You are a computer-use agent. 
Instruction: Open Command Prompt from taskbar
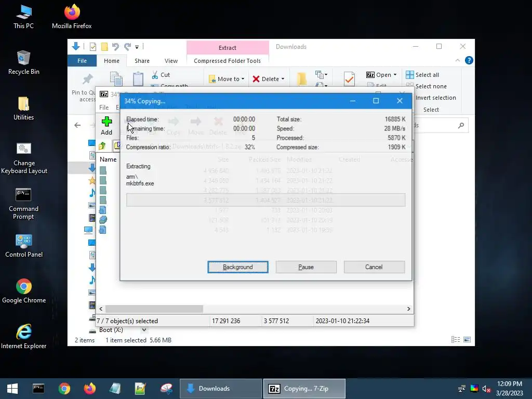pyautogui.click(x=38, y=389)
